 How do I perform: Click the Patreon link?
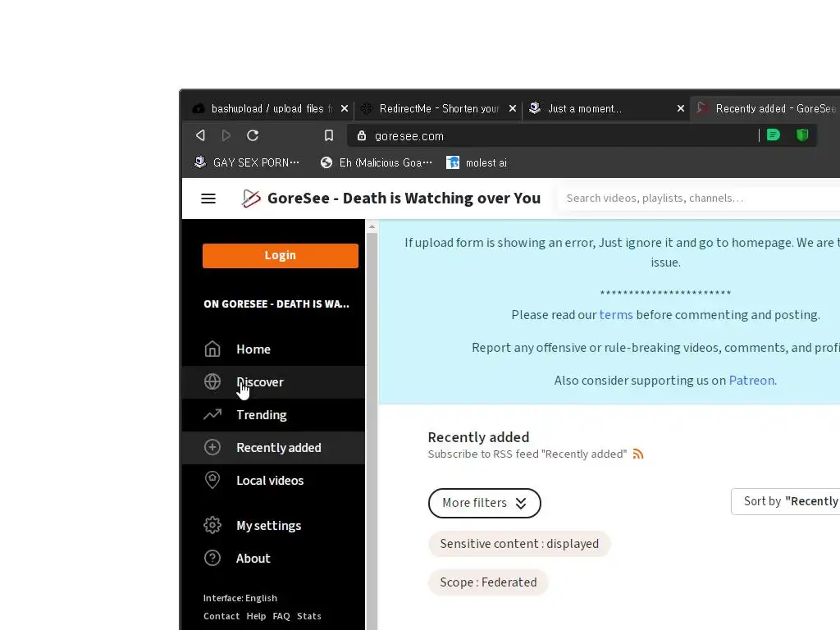tap(751, 381)
